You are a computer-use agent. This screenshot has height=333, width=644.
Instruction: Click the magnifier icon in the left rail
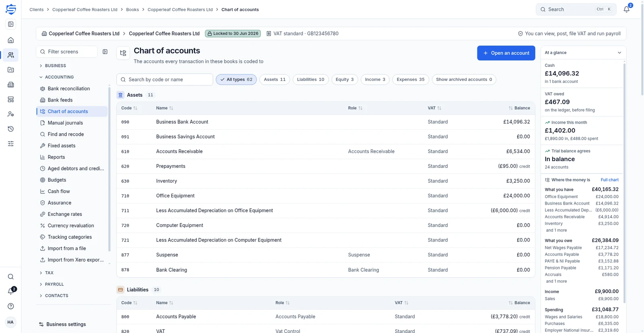(11, 277)
